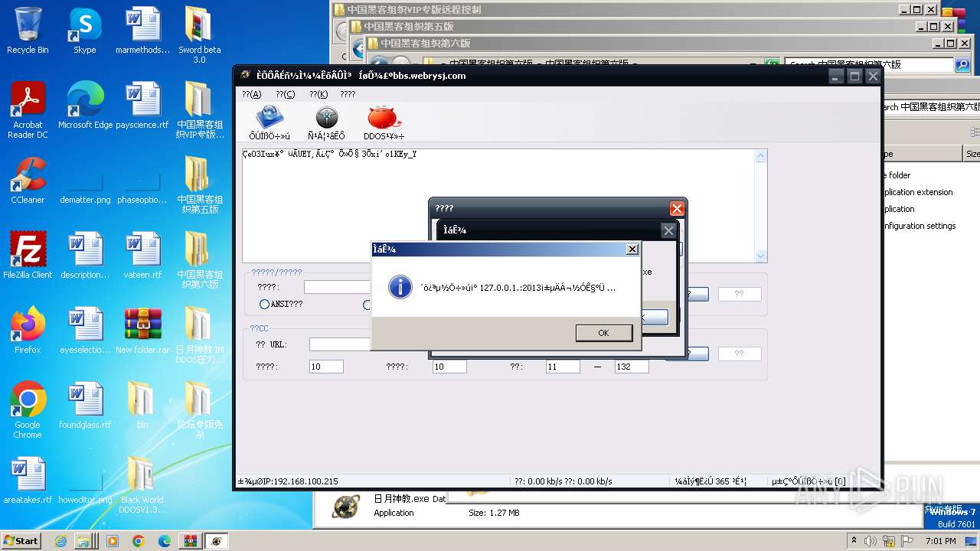Select the payscience.rtf desktop file
Viewport: 980px width, 551px height.
pyautogui.click(x=142, y=106)
